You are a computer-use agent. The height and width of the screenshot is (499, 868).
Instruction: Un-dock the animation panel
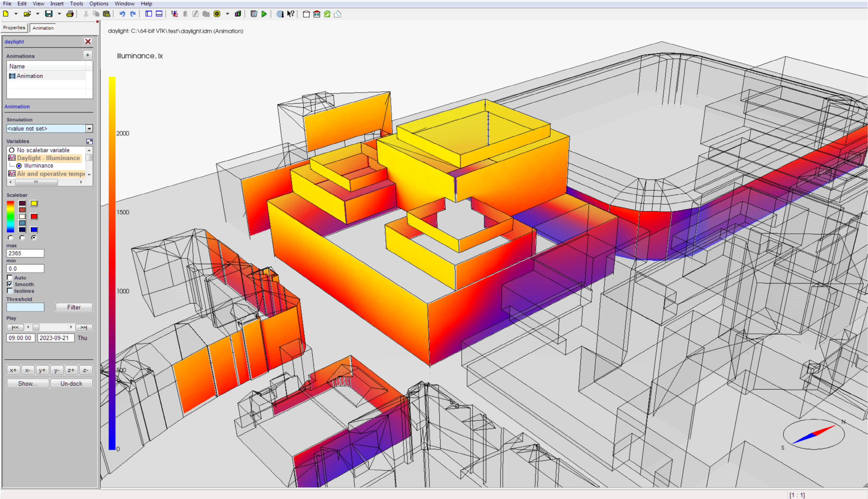[71, 383]
